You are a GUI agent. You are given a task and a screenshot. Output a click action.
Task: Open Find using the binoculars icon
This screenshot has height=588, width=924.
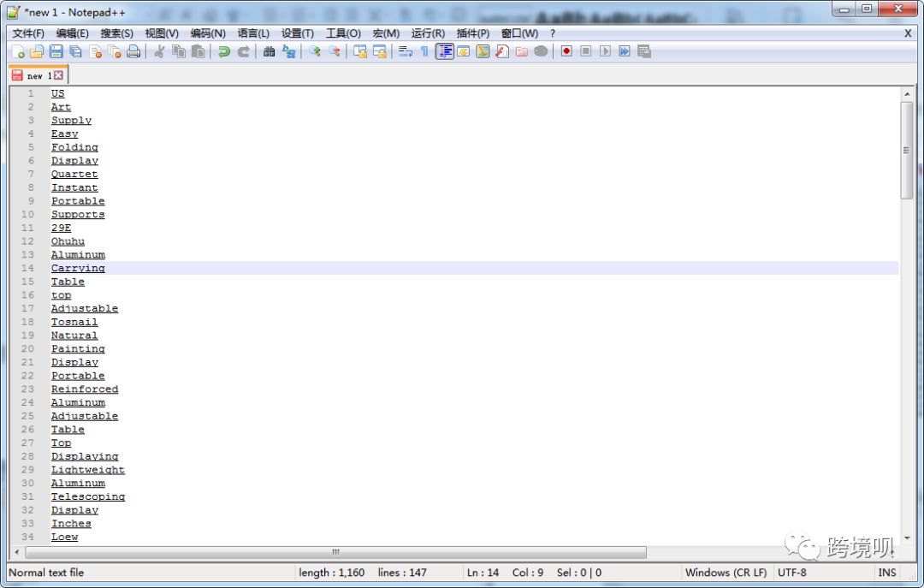click(x=269, y=52)
